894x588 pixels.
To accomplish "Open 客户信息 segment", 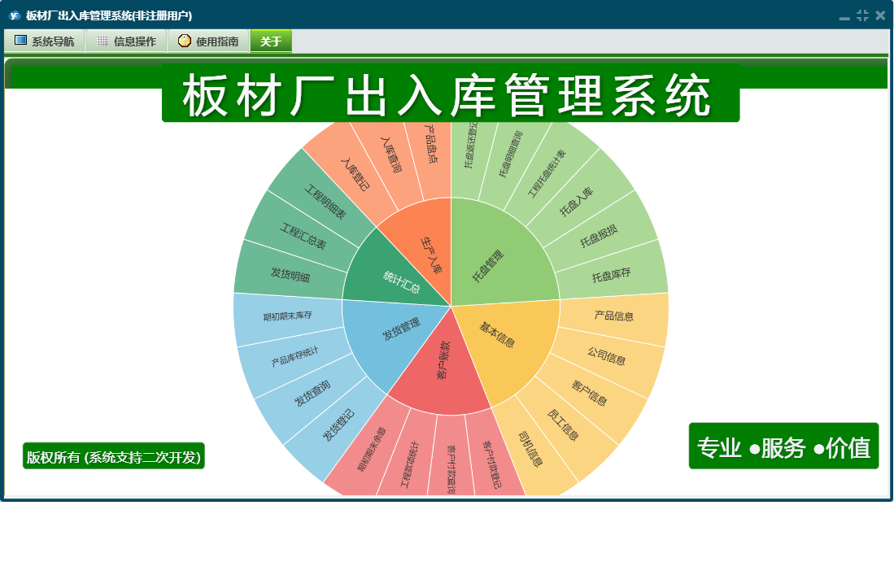I will (589, 392).
